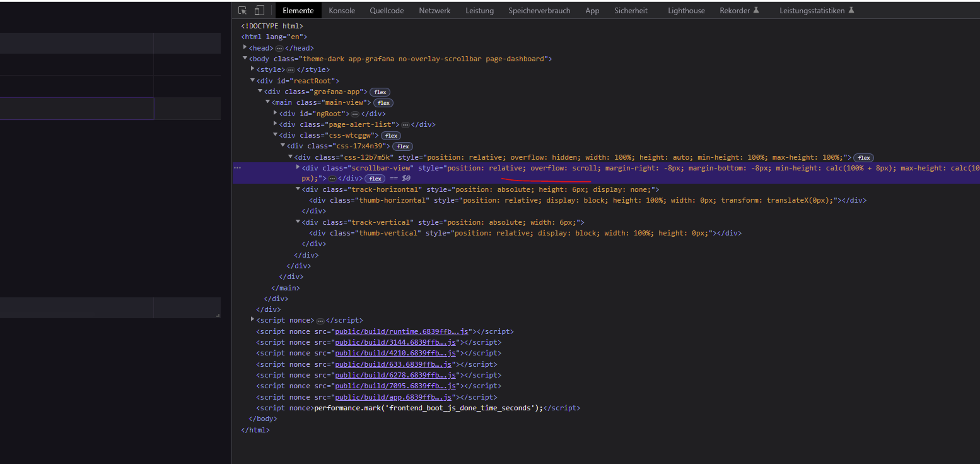Click ellipsis badge inside style element
The width and height of the screenshot is (980, 464).
(x=291, y=70)
